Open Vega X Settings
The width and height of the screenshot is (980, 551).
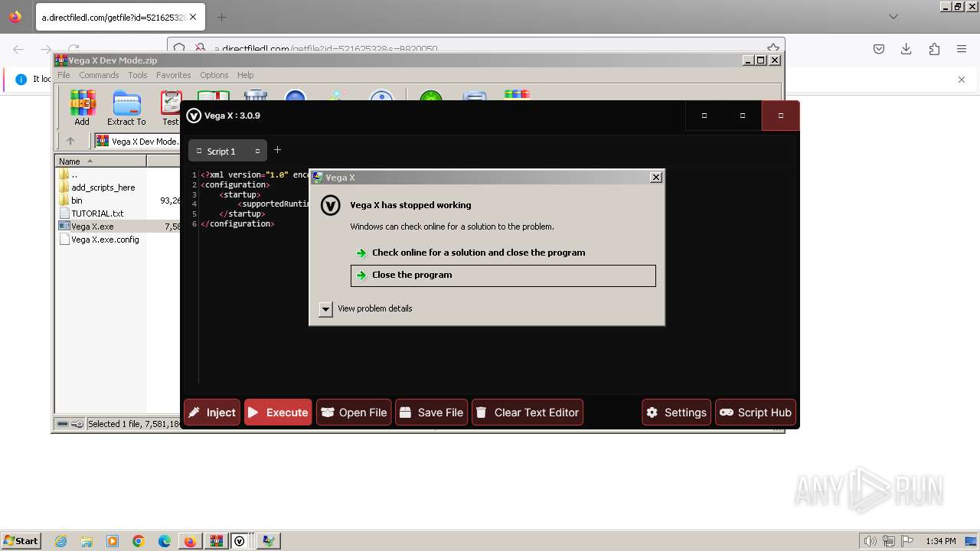[x=676, y=412]
